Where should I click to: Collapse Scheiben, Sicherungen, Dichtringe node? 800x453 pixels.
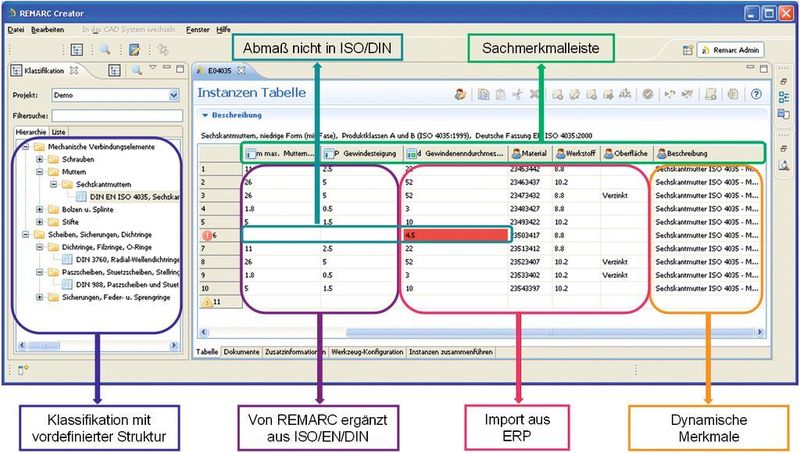coord(25,235)
